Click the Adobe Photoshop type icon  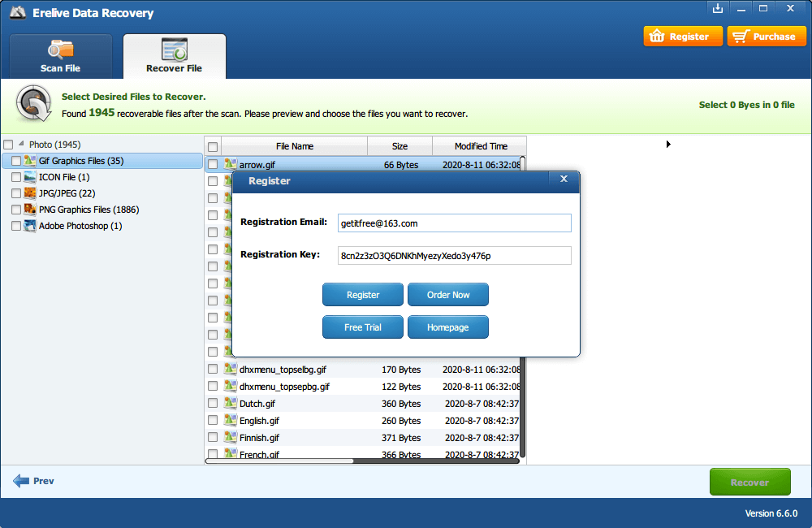pos(30,225)
